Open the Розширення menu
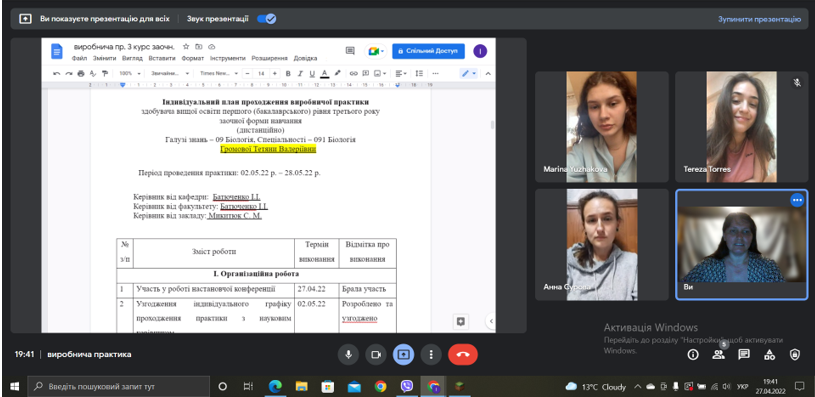This screenshot has width=815, height=397. tap(270, 58)
